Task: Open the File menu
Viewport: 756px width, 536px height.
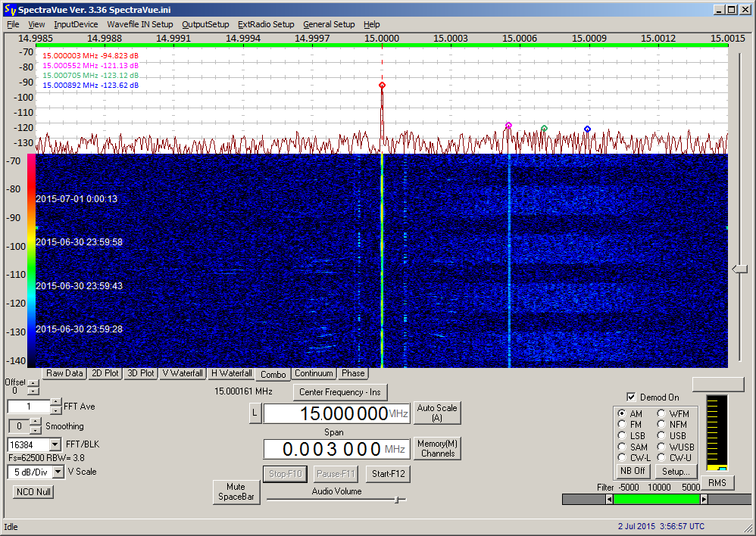Action: click(13, 24)
